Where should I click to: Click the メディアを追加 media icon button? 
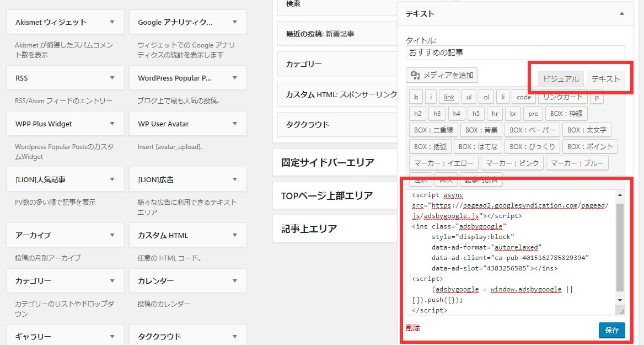tap(442, 75)
